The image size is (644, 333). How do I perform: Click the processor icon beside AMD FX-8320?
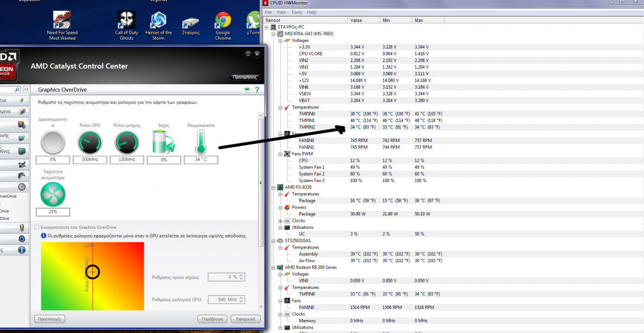coord(281,187)
